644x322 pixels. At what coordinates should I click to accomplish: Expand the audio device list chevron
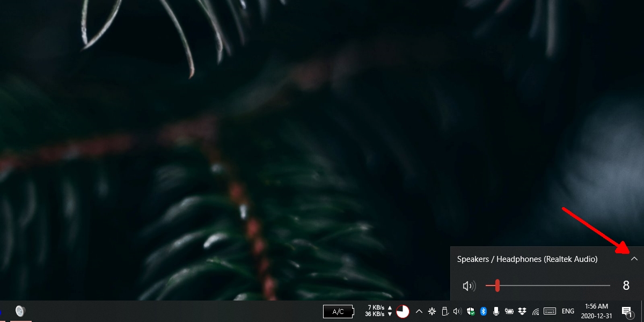click(x=634, y=259)
